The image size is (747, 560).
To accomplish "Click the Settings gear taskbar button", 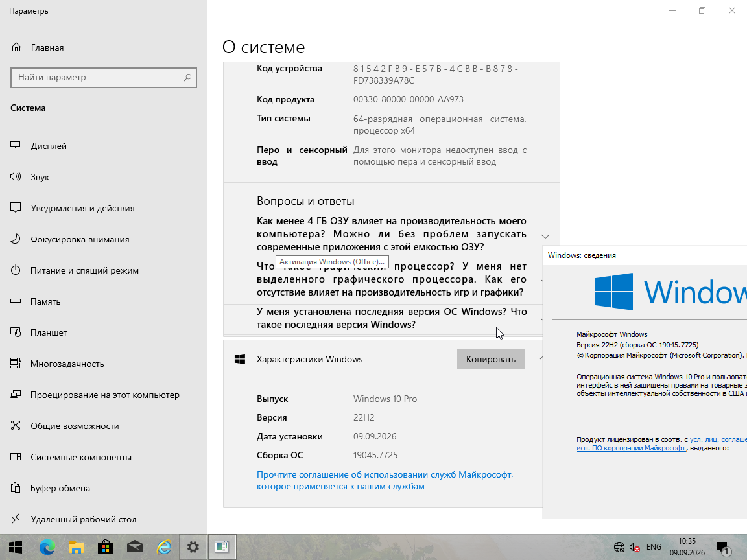I will click(193, 547).
